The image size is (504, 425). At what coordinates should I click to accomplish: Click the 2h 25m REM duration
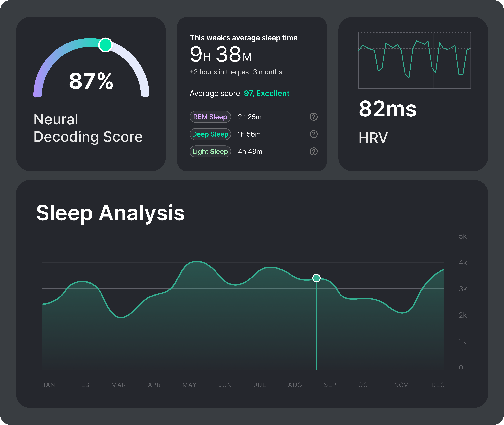[x=250, y=117]
